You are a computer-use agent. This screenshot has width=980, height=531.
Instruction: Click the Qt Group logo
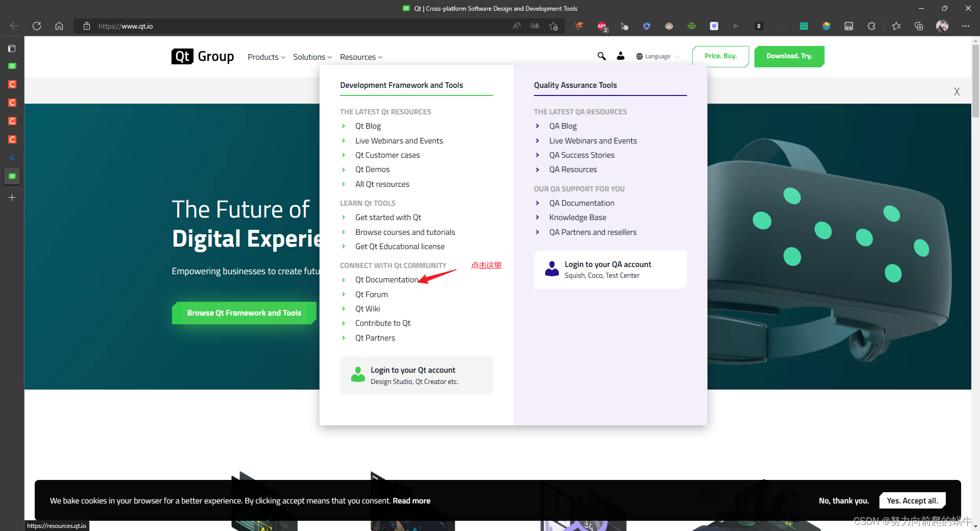coord(203,56)
